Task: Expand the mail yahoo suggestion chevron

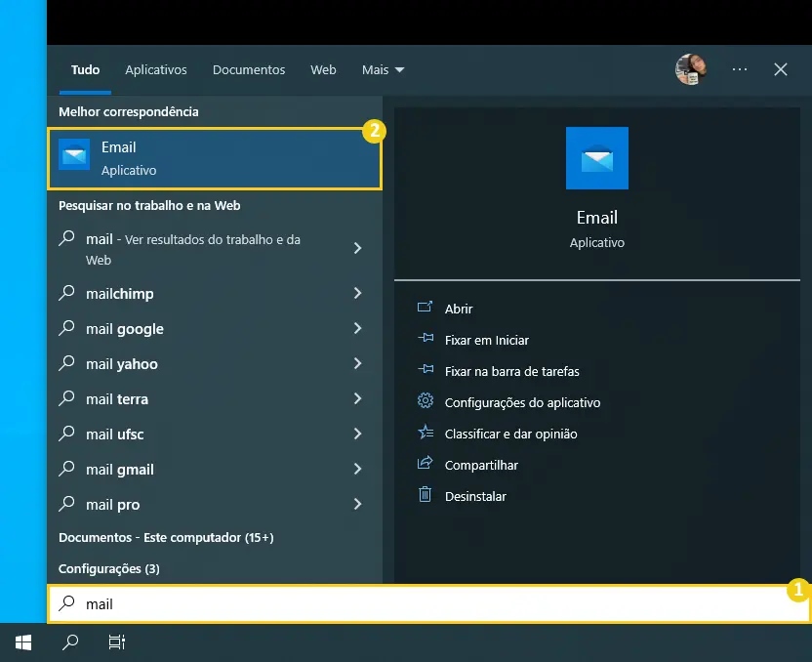Action: (x=357, y=363)
